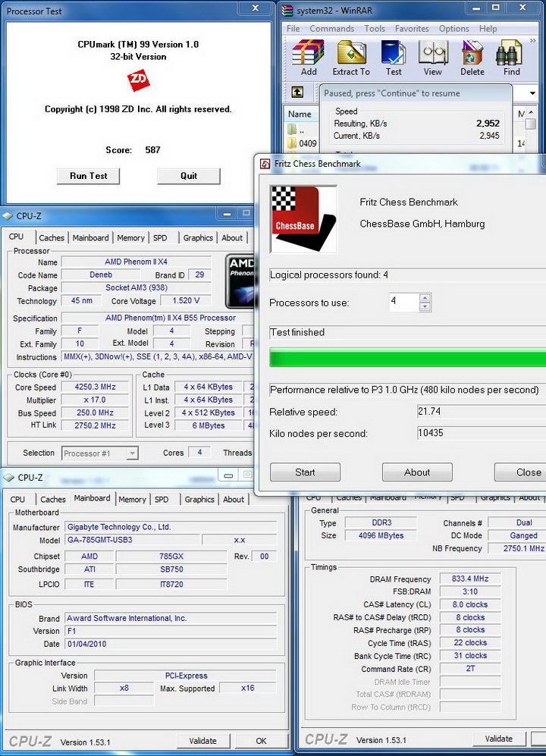Viewport: 546px width, 756px height.
Task: Click the AMD Phenom logo in CPU-Z
Action: [240, 281]
